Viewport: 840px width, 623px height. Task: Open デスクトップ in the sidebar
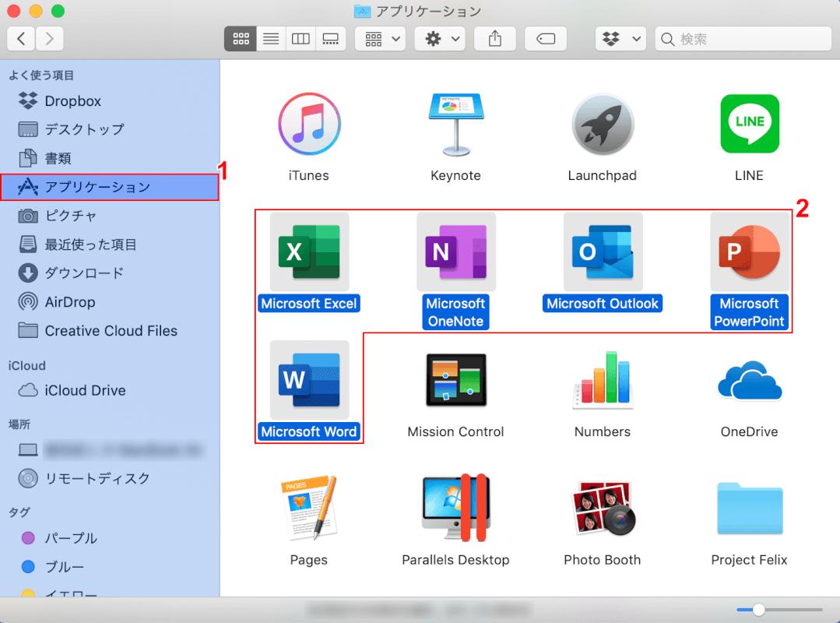[x=109, y=129]
